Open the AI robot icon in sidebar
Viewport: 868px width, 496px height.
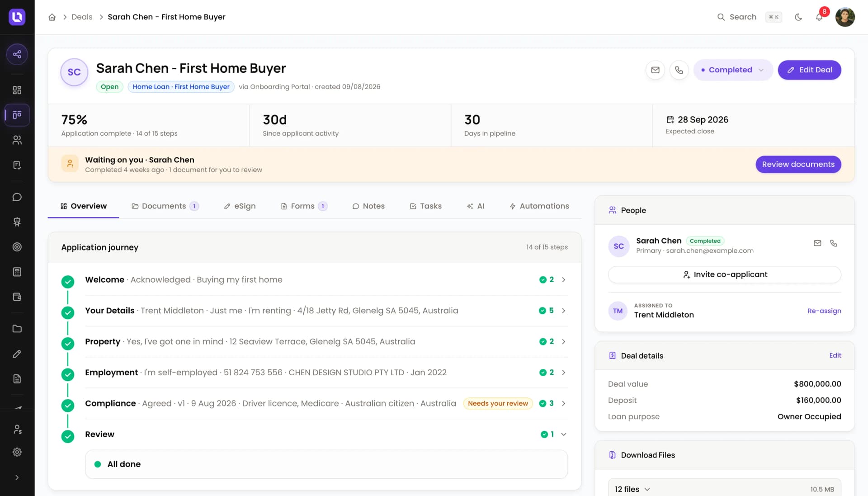tap(17, 222)
